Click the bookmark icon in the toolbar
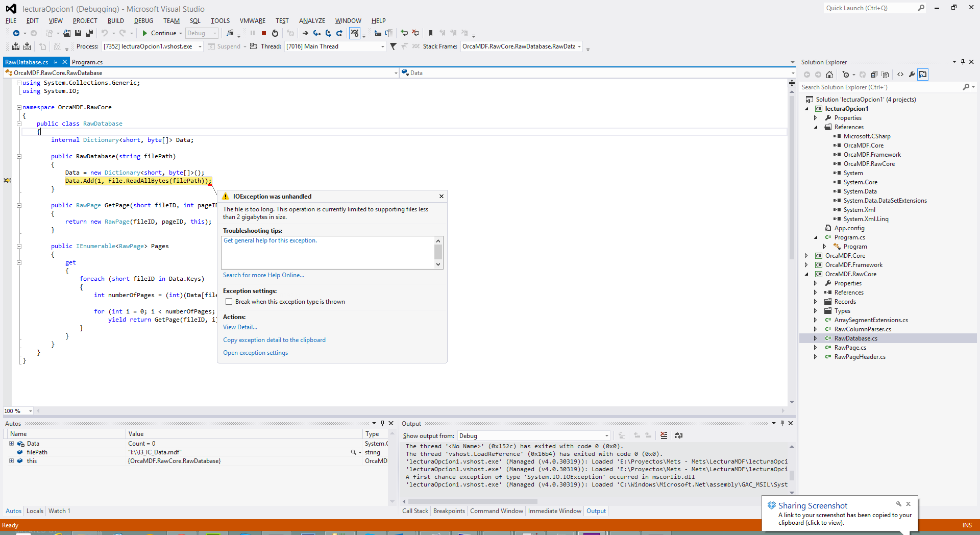The height and width of the screenshot is (535, 980). point(431,33)
